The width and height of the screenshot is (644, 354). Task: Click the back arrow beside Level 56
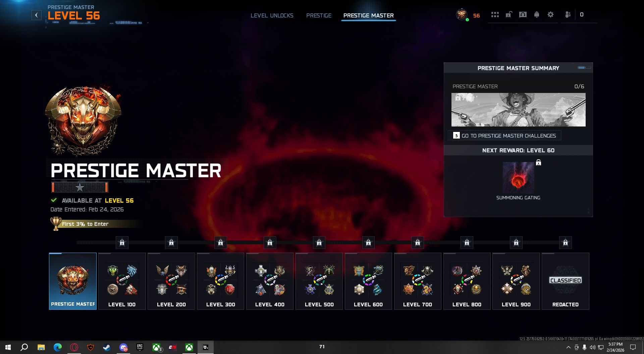pyautogui.click(x=37, y=15)
